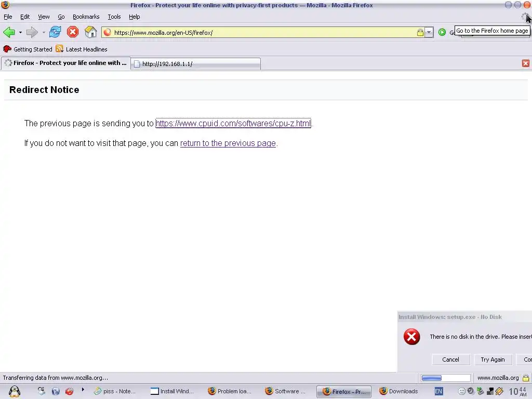Image resolution: width=532 pixels, height=399 pixels.
Task: Click the Firefox - Pr... taskbar item
Action: coord(344,392)
